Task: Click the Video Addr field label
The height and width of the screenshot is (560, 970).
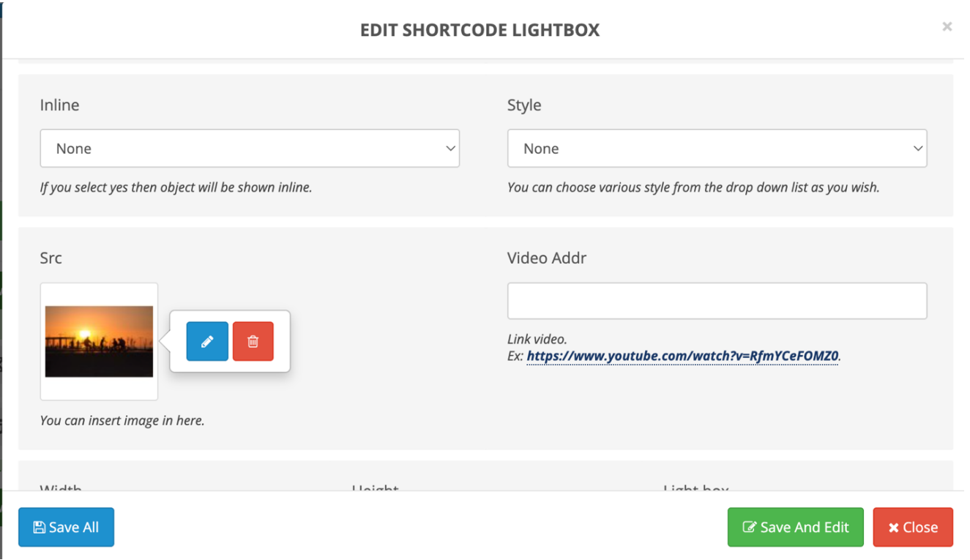Action: point(546,258)
